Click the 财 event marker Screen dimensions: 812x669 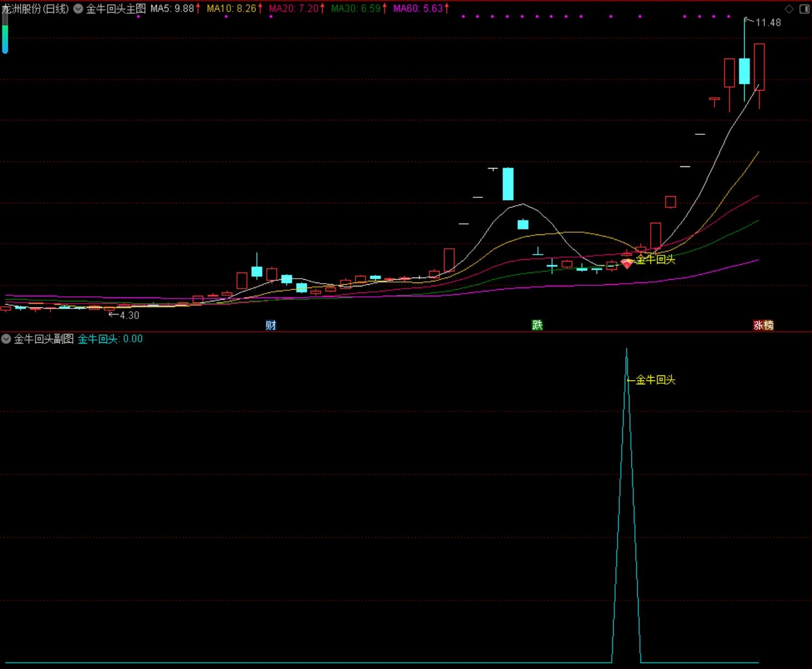click(271, 325)
